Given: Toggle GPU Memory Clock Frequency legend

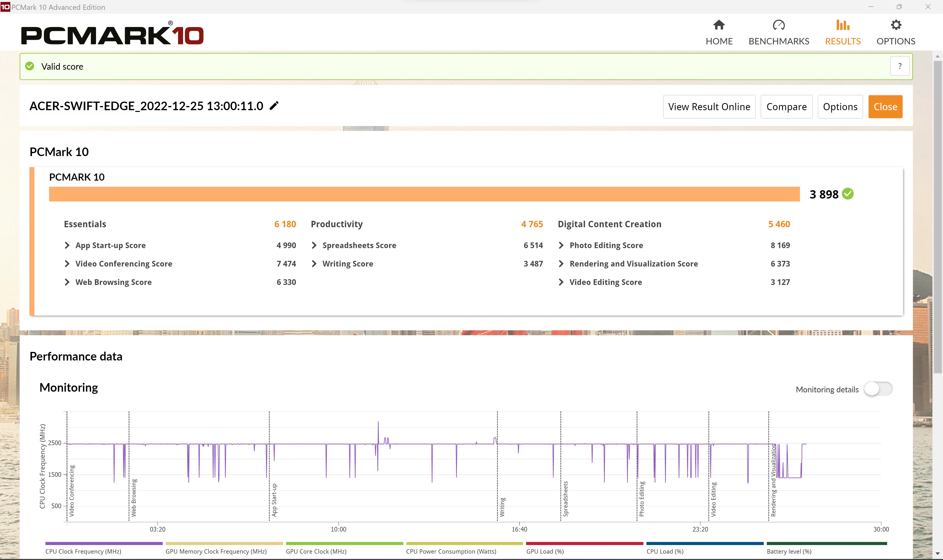Looking at the screenshot, I should tap(224, 548).
